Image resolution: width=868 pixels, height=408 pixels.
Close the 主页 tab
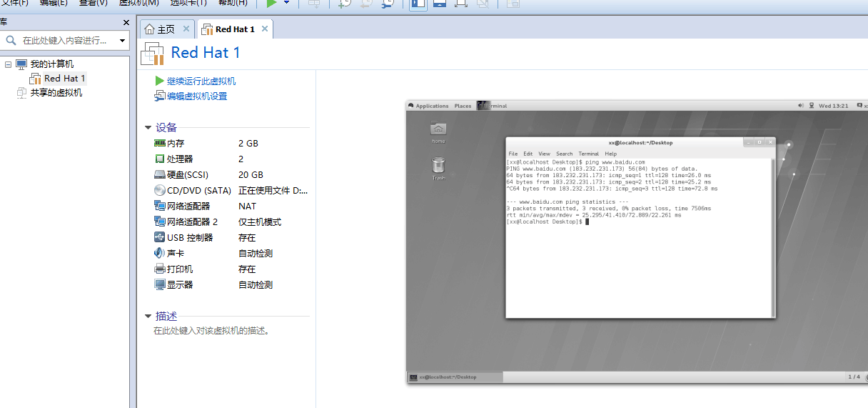pos(186,29)
